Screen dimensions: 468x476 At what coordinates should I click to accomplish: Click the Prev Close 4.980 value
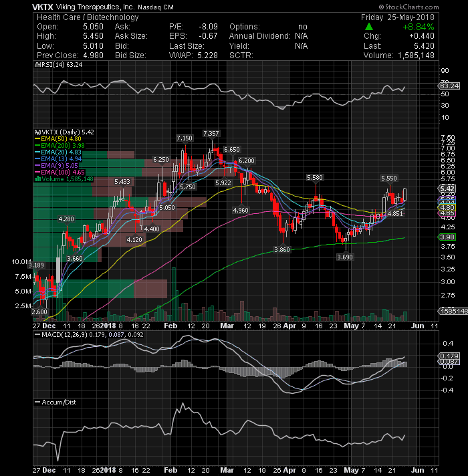(x=93, y=55)
